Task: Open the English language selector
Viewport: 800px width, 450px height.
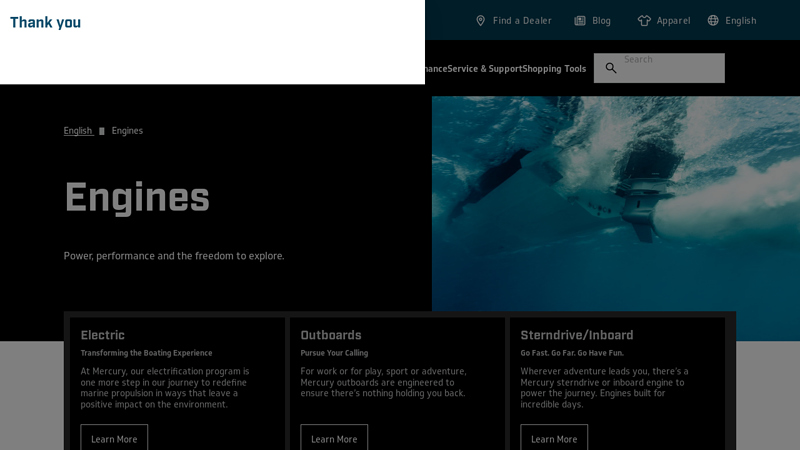Action: click(732, 20)
